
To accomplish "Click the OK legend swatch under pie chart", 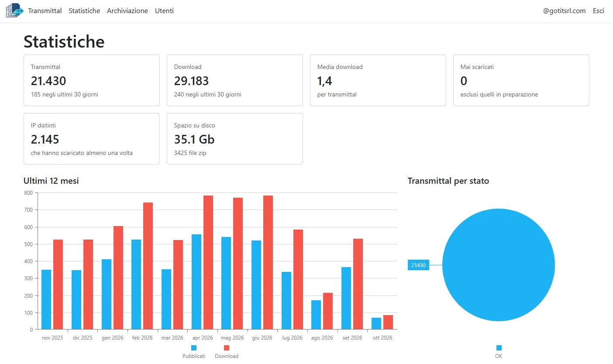I will pyautogui.click(x=499, y=348).
